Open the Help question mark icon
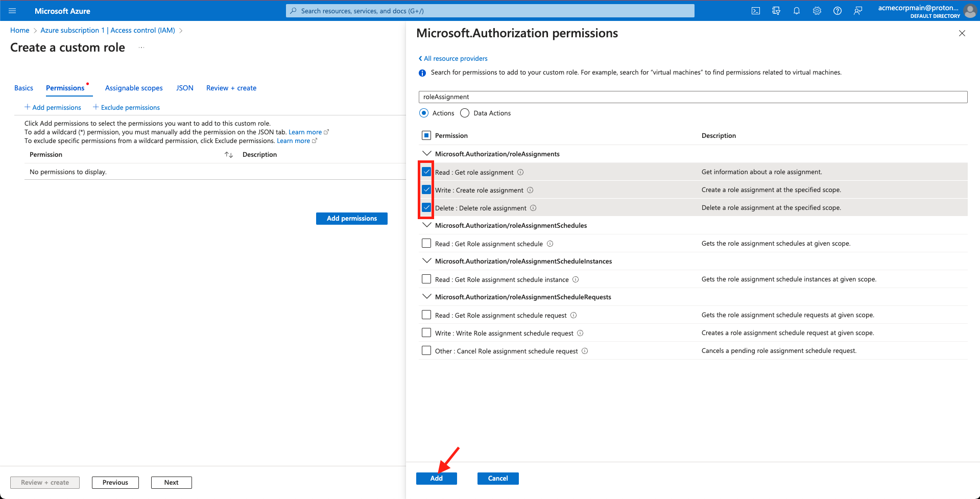980x499 pixels. click(838, 11)
